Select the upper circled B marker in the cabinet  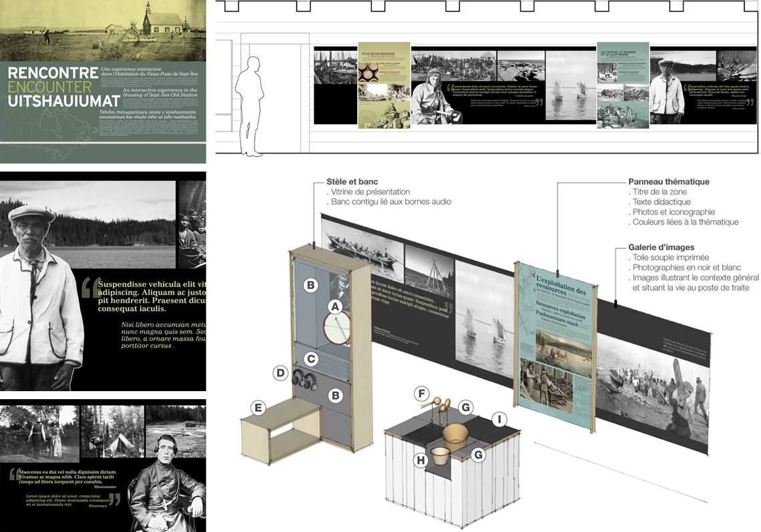click(x=310, y=286)
